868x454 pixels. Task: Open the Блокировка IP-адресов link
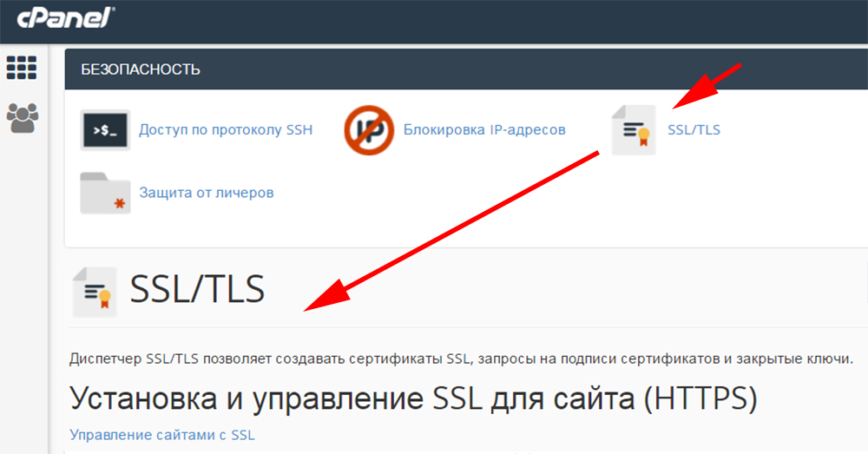point(484,130)
